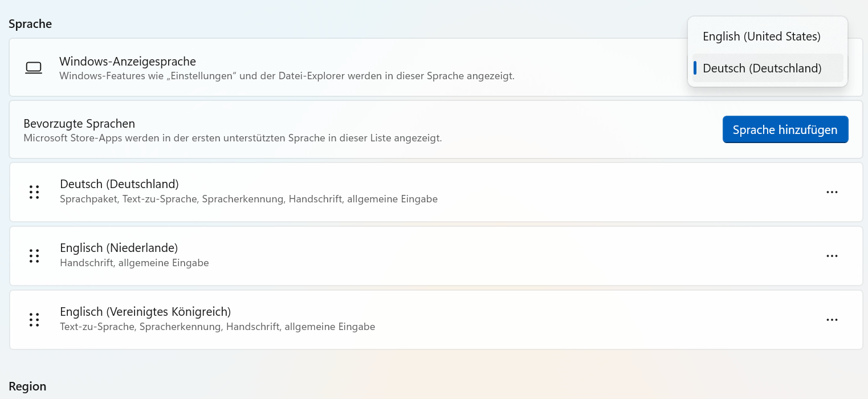This screenshot has width=868, height=399.
Task: Click the laptop icon beside Windows-Anzeigesprache
Action: click(x=34, y=68)
